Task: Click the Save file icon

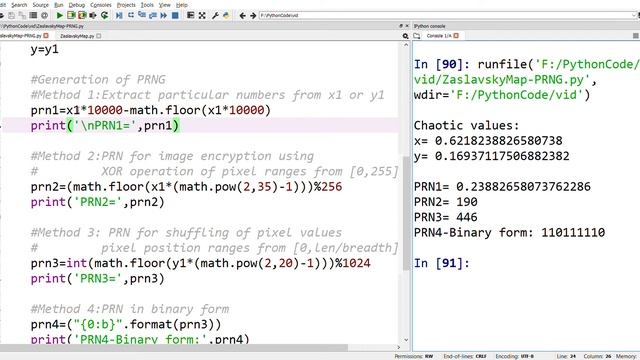Action: 11,16
